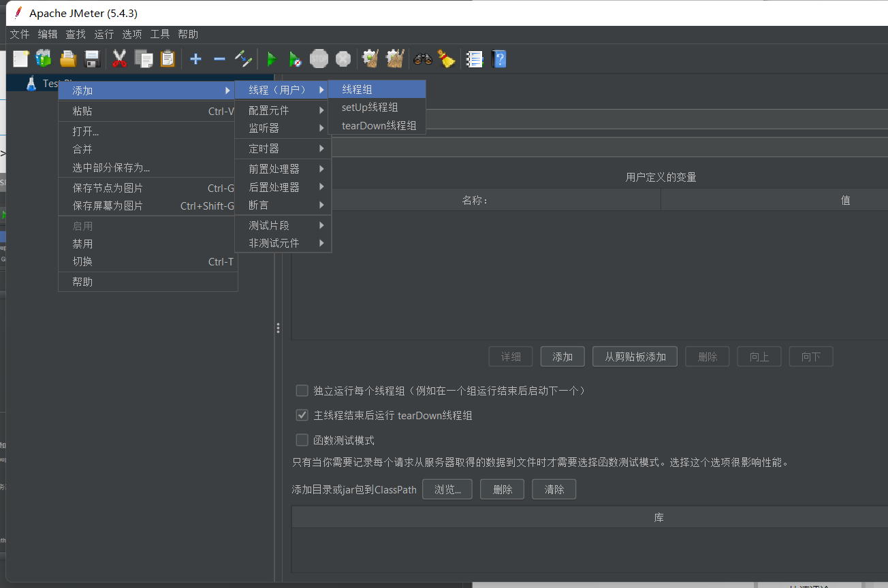Click the 浏览... button

pos(447,489)
